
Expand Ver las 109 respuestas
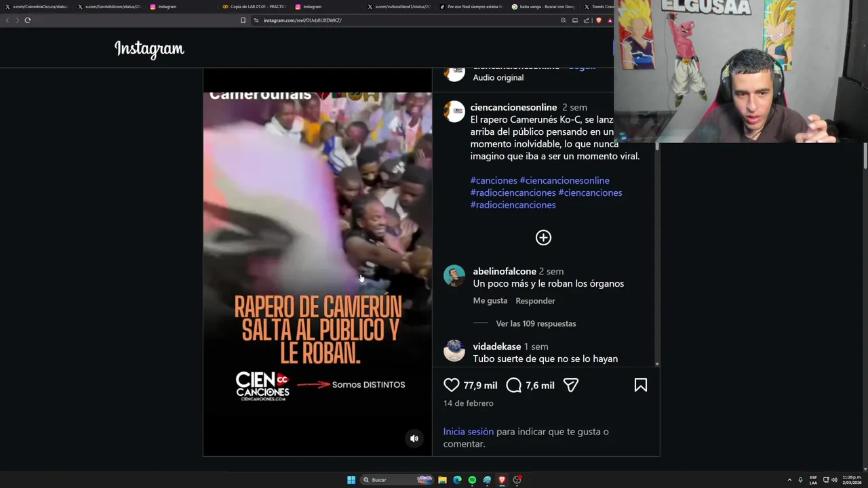[x=536, y=323]
